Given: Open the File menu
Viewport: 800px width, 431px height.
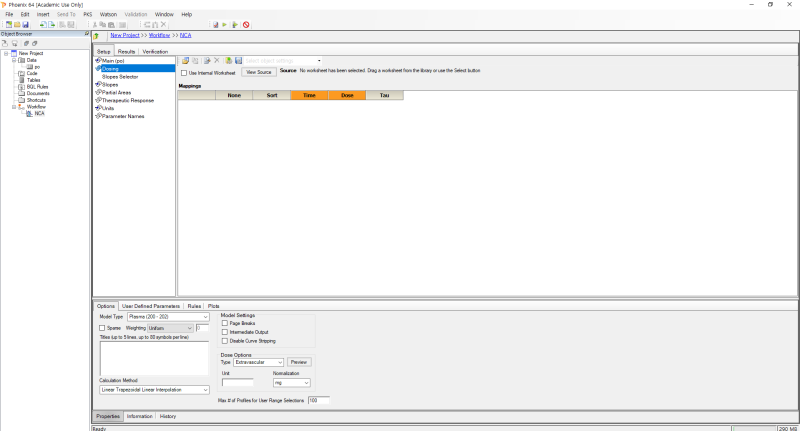Looking at the screenshot, I should coord(9,14).
